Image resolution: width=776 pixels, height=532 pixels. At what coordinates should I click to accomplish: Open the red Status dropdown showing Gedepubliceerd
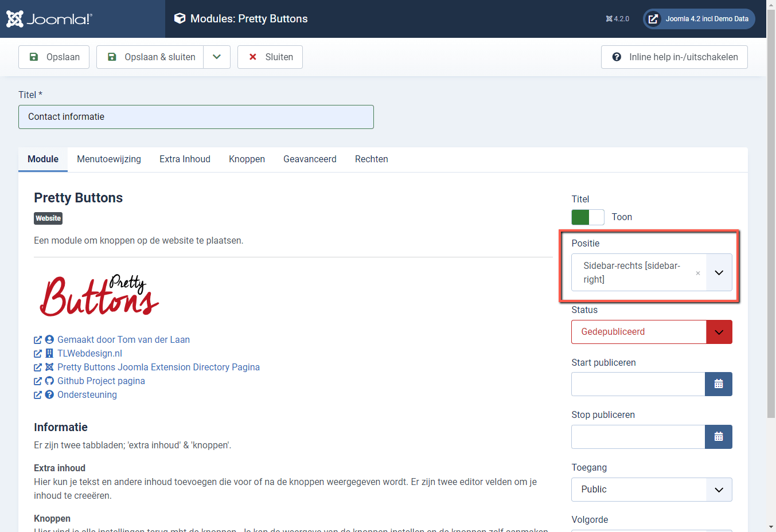tap(719, 332)
